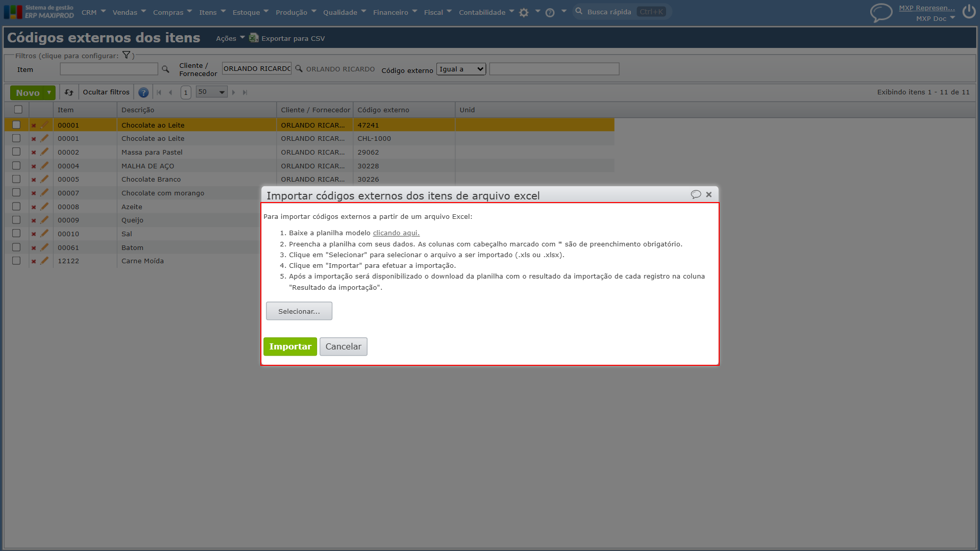
Task: Open the Estoque menu
Action: pos(250,12)
